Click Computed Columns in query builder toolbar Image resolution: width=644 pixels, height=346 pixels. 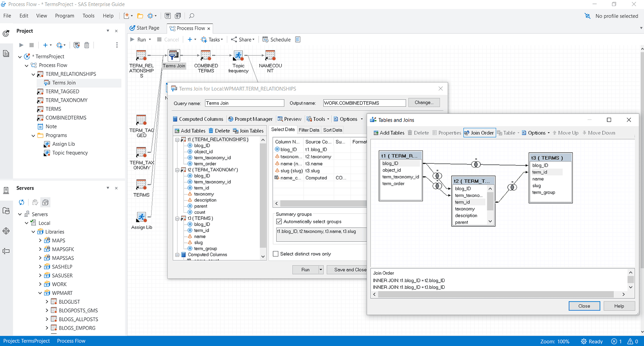[198, 119]
